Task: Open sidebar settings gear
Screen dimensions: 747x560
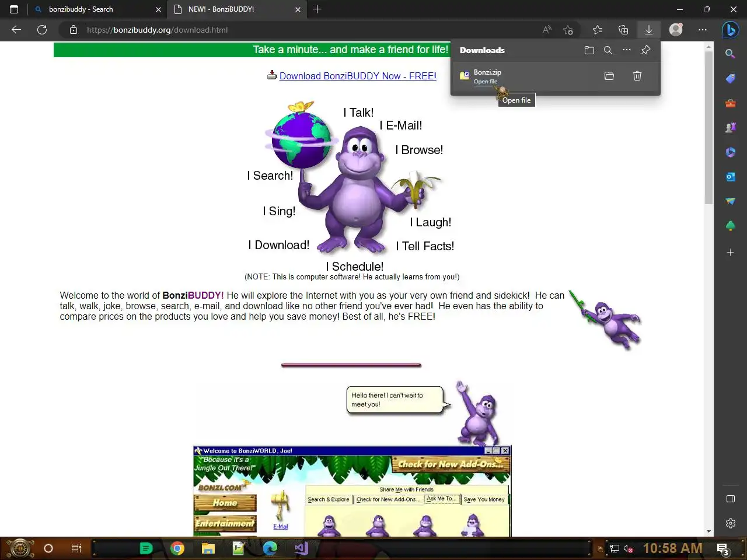Action: (x=730, y=523)
